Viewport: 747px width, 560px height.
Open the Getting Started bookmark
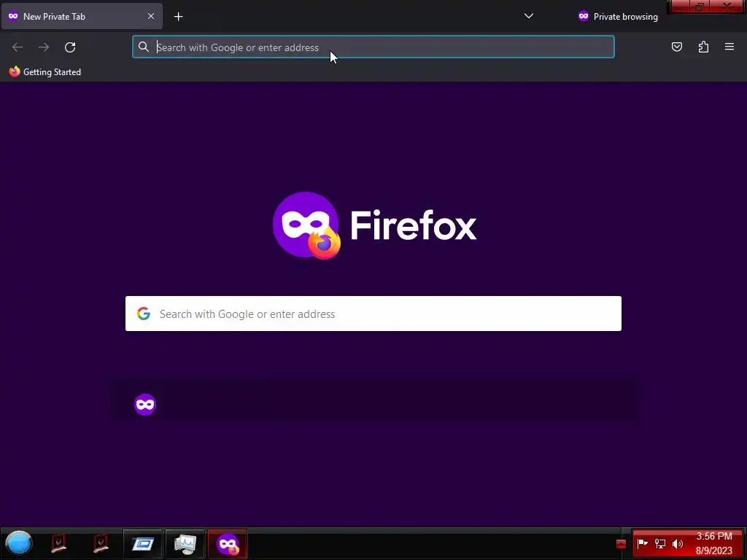click(x=45, y=72)
